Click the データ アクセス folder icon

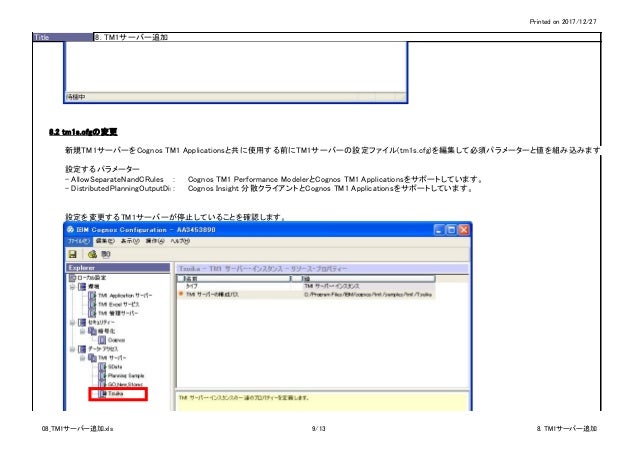[x=82, y=350]
